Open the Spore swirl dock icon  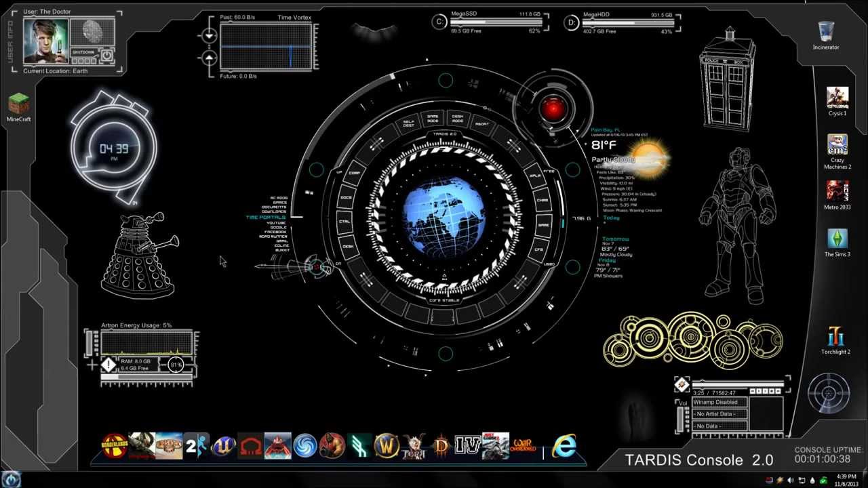click(304, 446)
